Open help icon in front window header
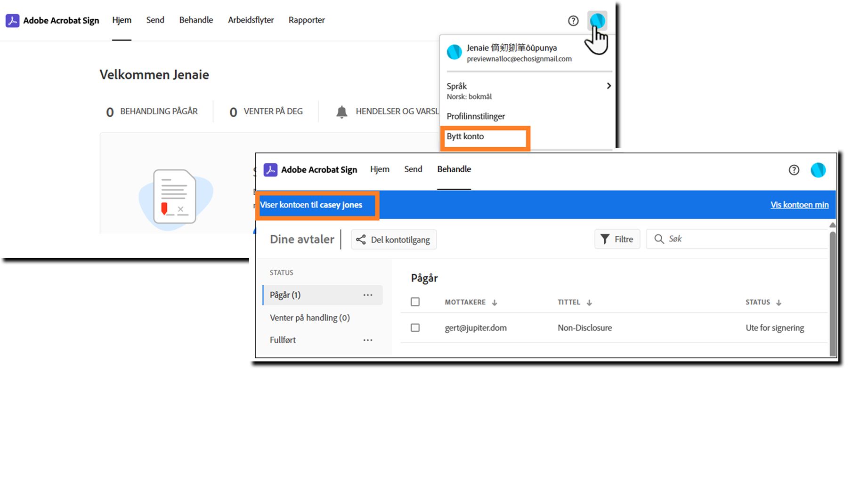The height and width of the screenshot is (504, 852). point(794,170)
